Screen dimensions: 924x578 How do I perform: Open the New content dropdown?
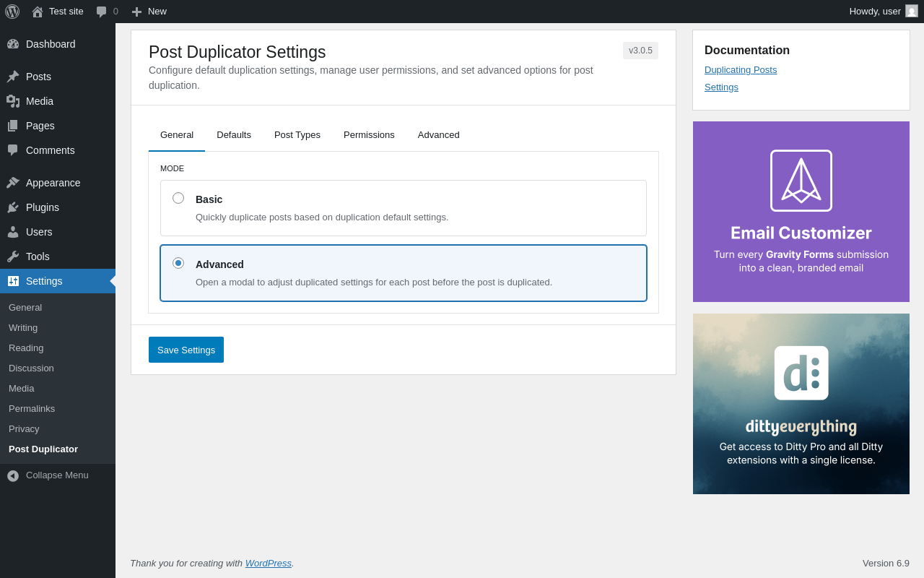coord(149,12)
